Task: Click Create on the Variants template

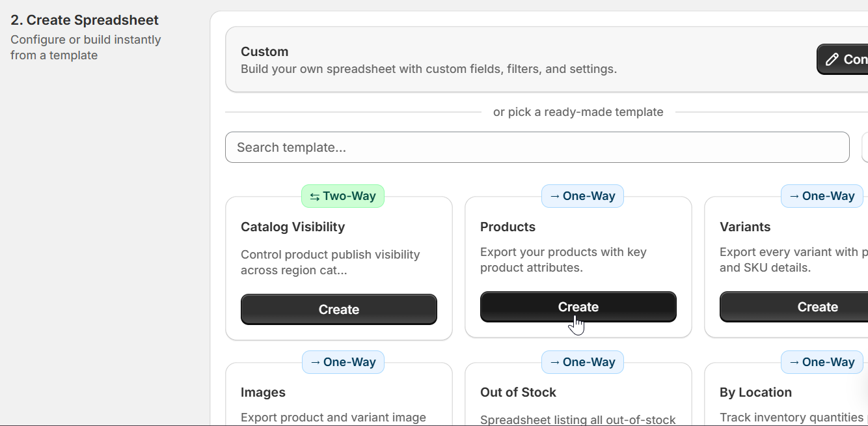Action: [x=817, y=306]
